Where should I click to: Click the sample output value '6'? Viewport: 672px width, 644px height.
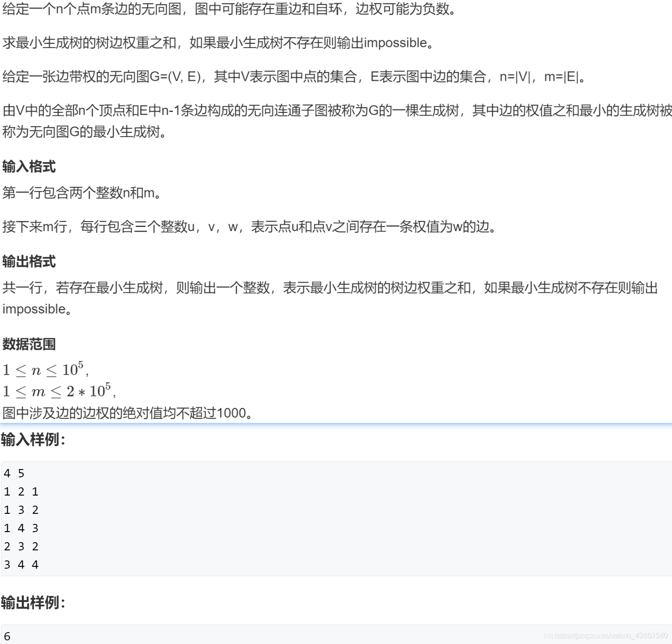(7, 636)
